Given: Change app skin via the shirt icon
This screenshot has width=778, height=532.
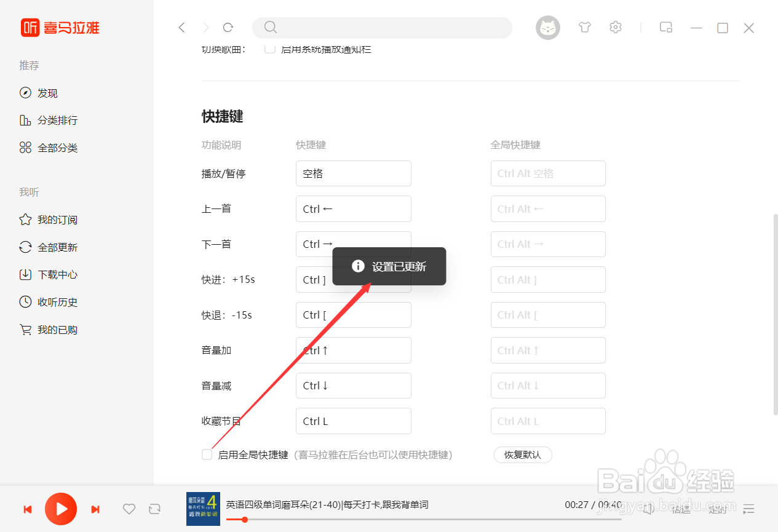Looking at the screenshot, I should (x=584, y=27).
